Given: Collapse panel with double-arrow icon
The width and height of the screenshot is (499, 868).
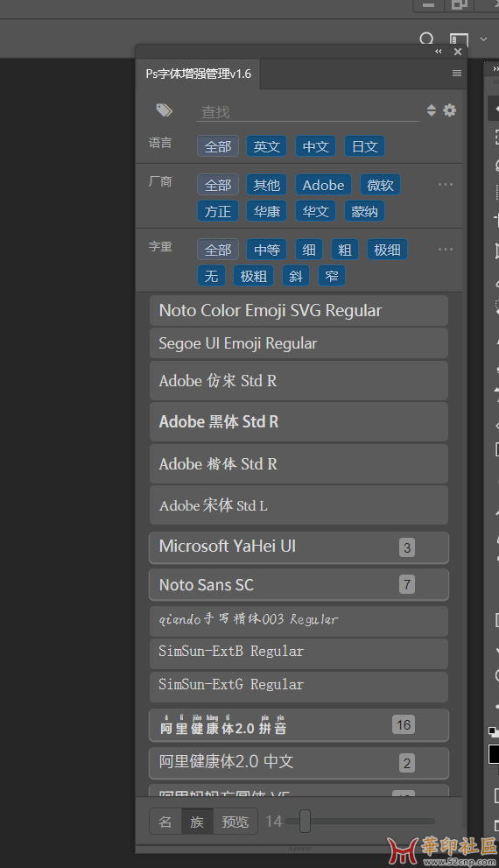Looking at the screenshot, I should (438, 52).
